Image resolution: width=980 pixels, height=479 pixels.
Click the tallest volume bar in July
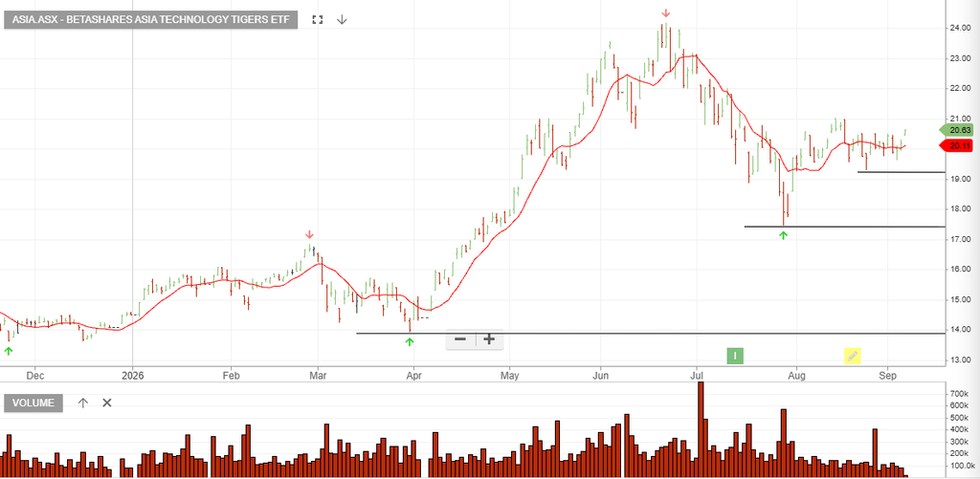[701, 429]
